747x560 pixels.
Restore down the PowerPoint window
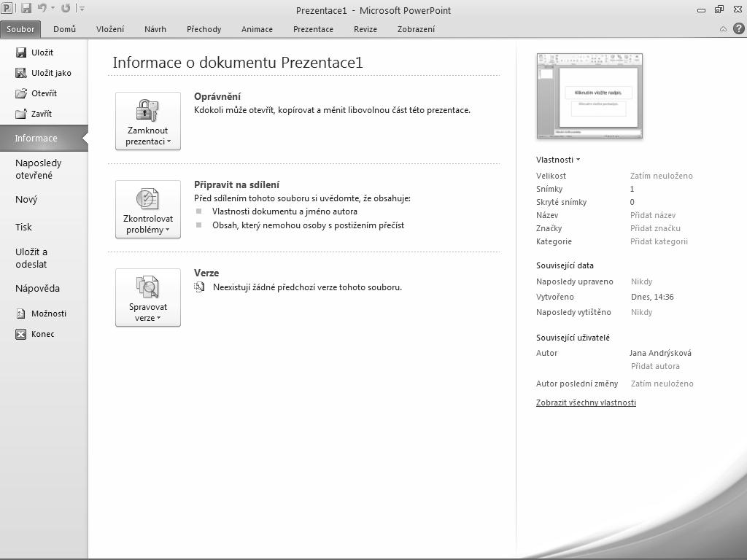pyautogui.click(x=719, y=9)
